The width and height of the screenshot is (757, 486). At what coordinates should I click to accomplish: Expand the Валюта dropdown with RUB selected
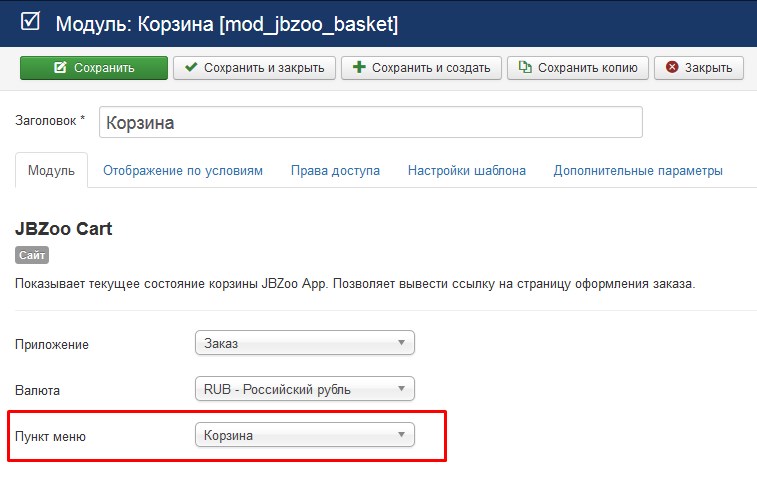tap(304, 389)
